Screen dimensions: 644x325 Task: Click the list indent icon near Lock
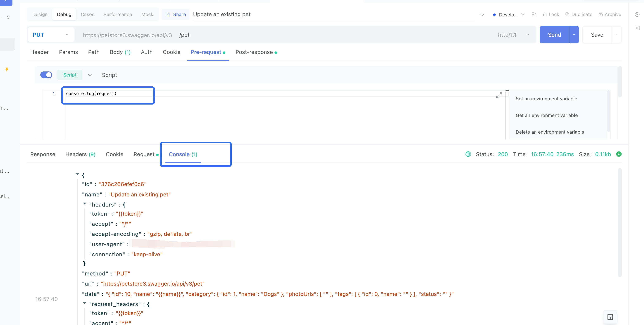pyautogui.click(x=534, y=15)
